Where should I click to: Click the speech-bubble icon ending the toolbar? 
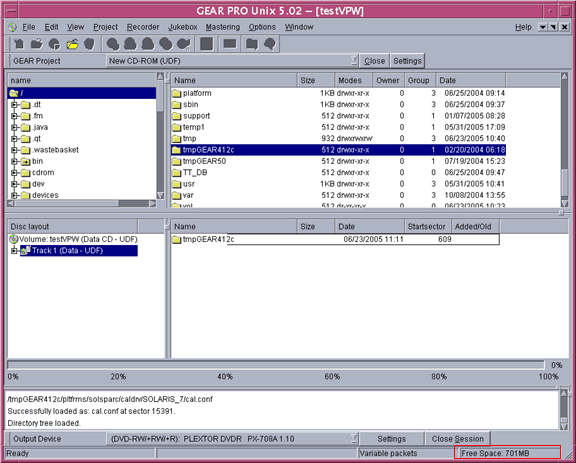(x=270, y=44)
